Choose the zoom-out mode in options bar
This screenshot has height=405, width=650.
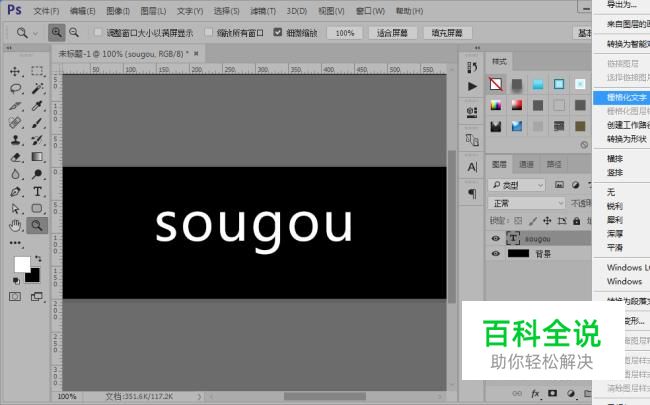click(74, 32)
